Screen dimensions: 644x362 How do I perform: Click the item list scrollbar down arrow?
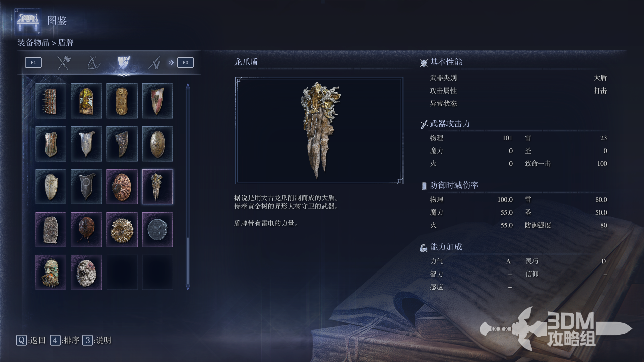188,287
